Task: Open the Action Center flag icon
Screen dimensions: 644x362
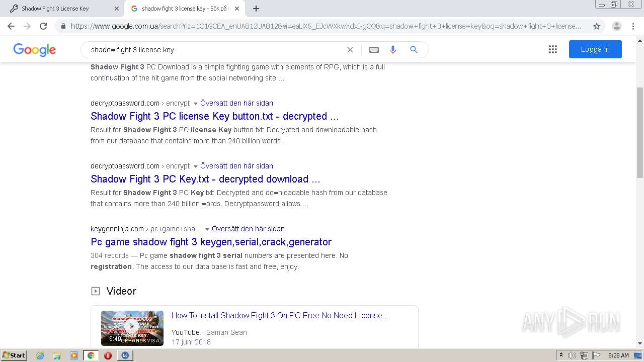Action: pos(596,355)
